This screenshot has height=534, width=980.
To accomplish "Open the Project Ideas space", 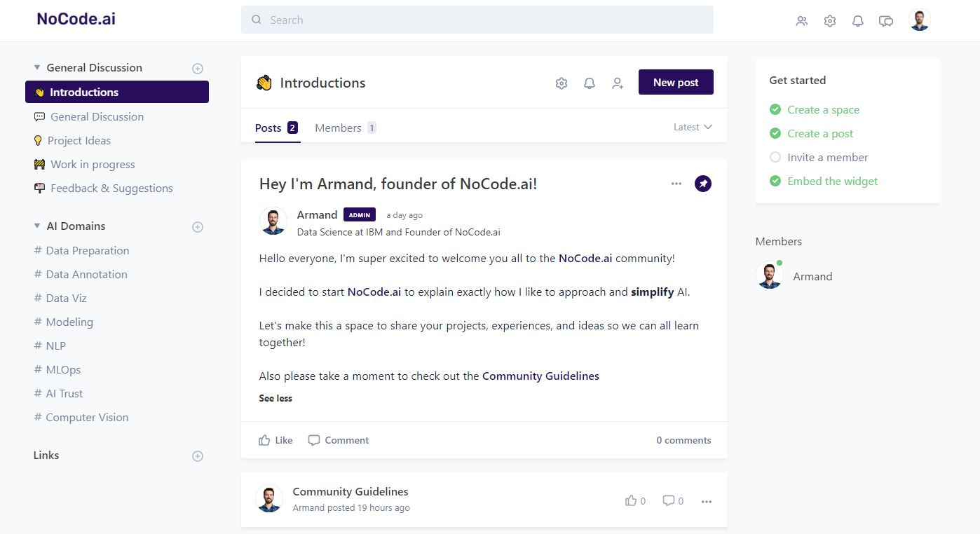I will [79, 141].
